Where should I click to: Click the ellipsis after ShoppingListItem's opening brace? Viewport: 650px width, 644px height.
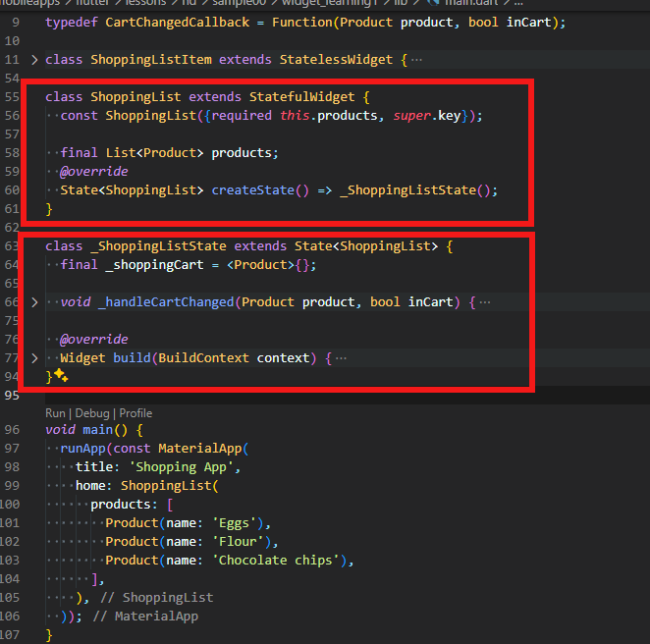tap(416, 60)
